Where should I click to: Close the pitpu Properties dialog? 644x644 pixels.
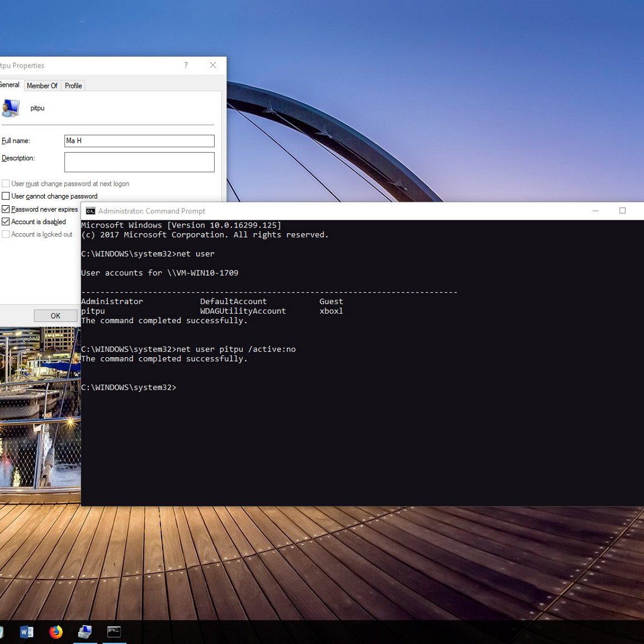coord(212,65)
